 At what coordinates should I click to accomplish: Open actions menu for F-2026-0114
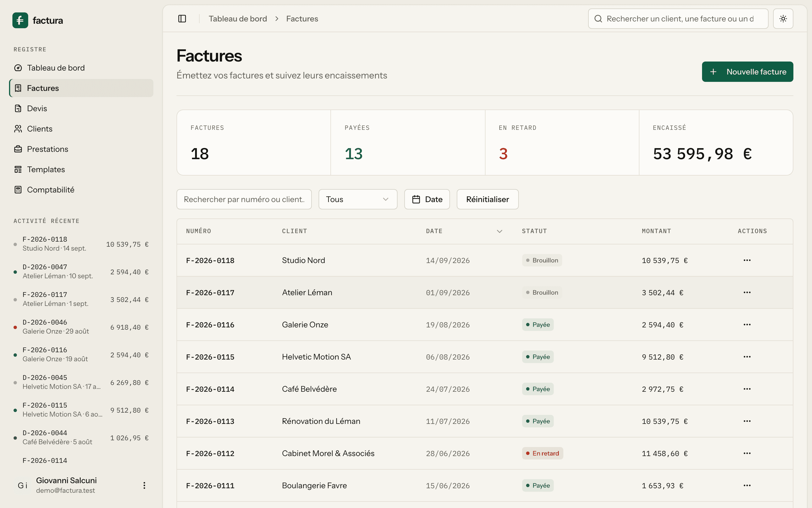(x=747, y=389)
